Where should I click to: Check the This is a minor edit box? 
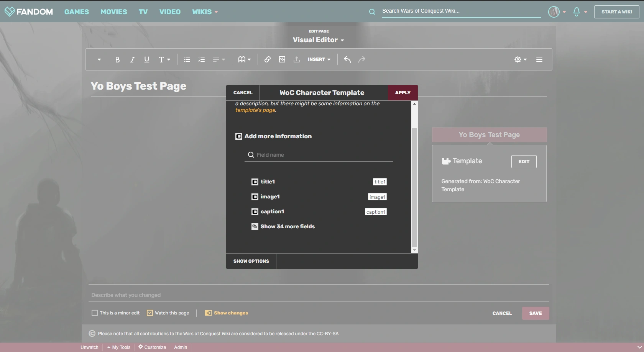[x=95, y=313]
